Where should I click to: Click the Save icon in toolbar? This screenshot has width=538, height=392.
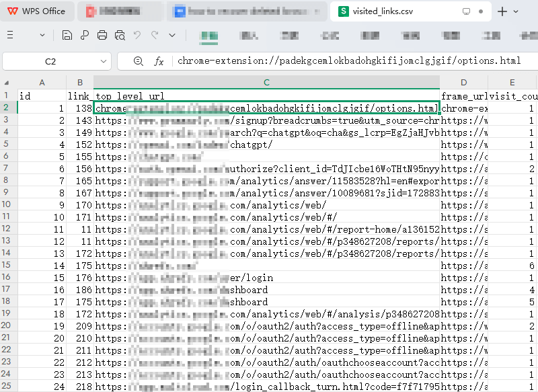pos(67,36)
